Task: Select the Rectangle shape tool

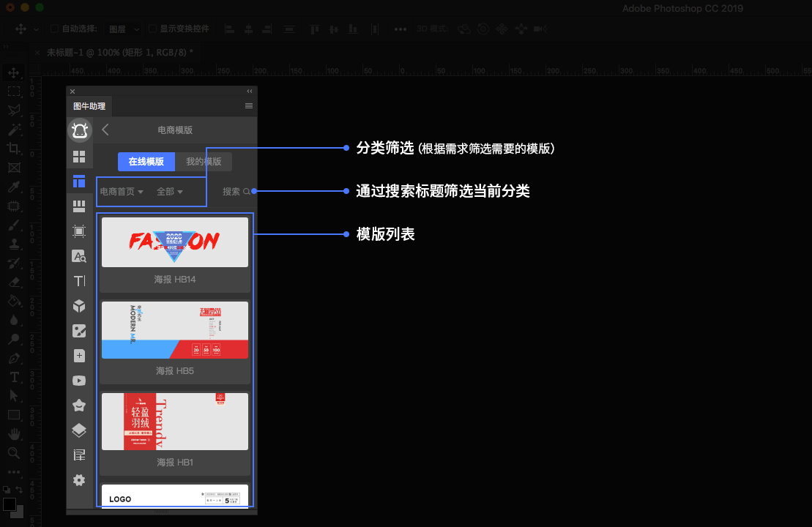Action: 14,415
